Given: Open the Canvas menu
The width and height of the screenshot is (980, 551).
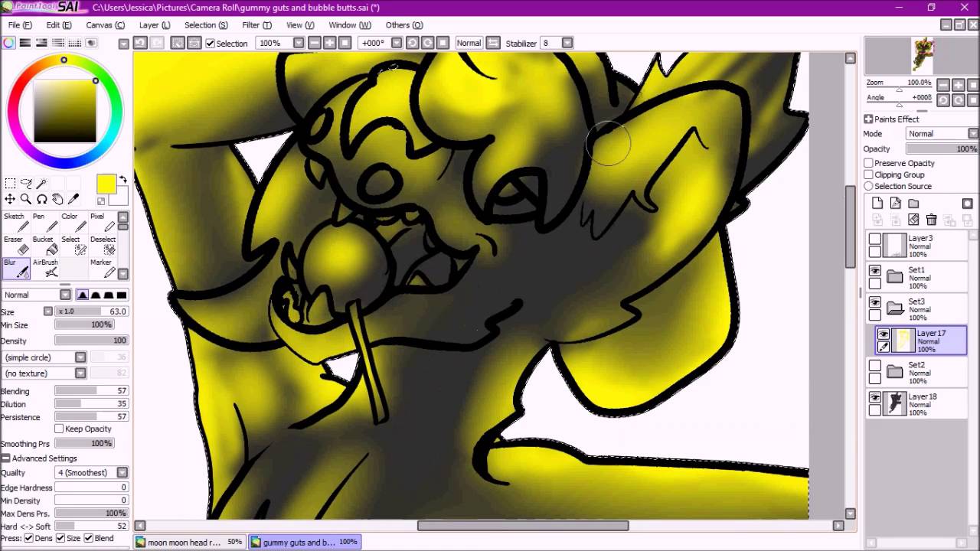Looking at the screenshot, I should (106, 25).
